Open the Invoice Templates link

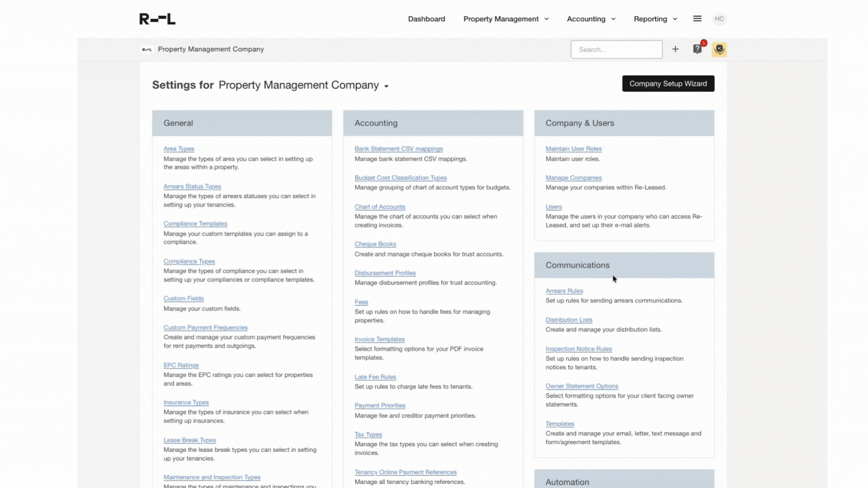(379, 339)
